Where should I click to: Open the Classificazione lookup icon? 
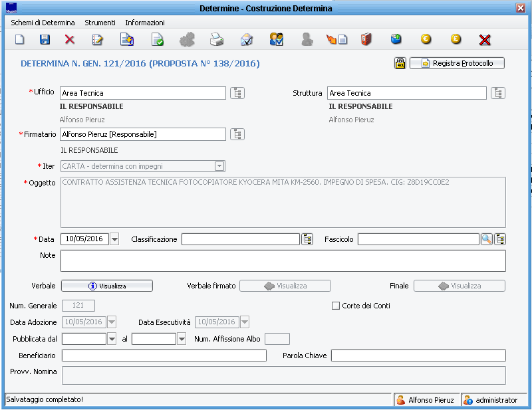[307, 239]
